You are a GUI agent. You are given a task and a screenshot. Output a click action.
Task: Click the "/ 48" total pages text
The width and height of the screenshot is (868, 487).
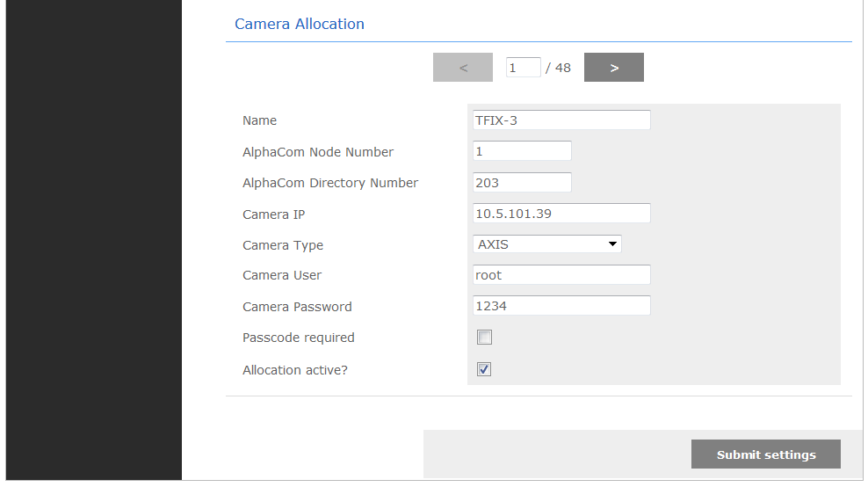(x=558, y=68)
